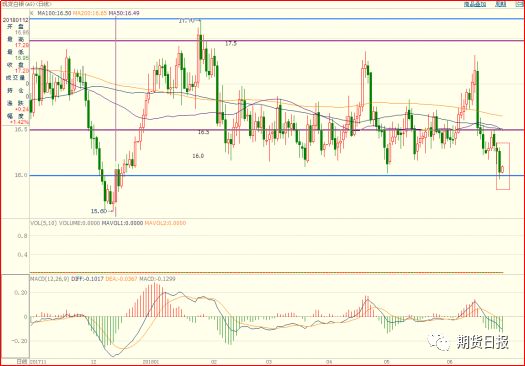Select the 持仓 label in info panel
Image resolution: width=525 pixels, height=366 pixels.
coord(15,90)
